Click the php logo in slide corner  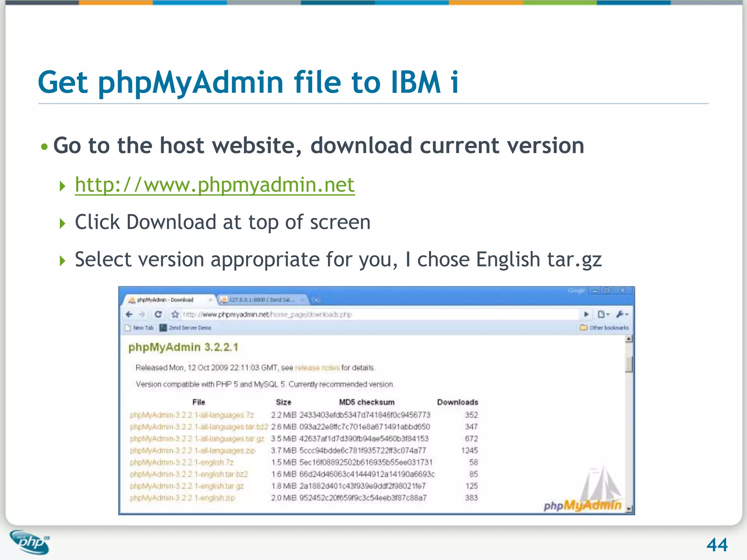[x=30, y=542]
